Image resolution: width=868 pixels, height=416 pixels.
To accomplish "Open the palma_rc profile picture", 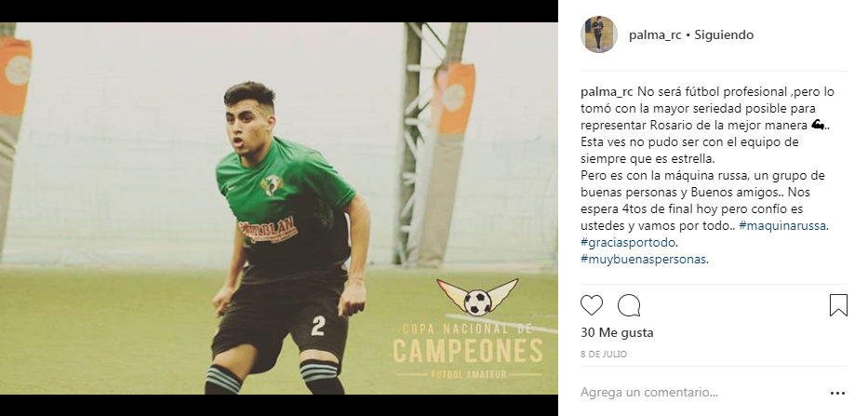I will pyautogui.click(x=598, y=34).
